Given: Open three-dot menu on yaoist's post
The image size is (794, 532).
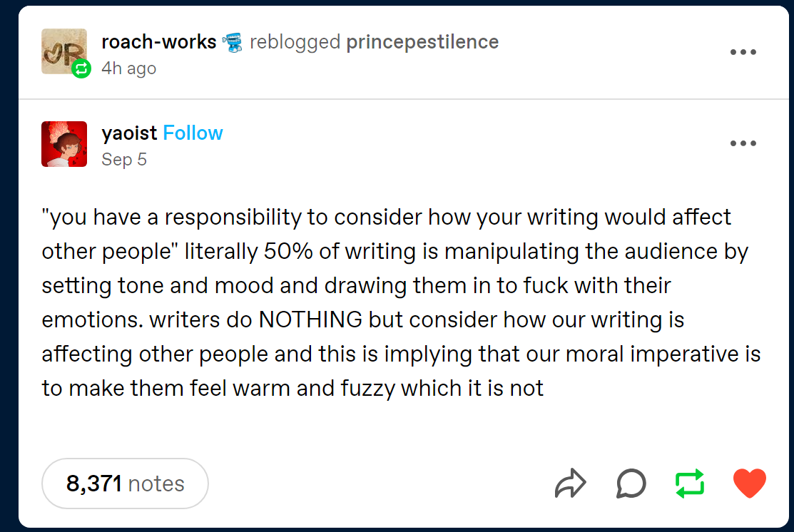Looking at the screenshot, I should (x=743, y=143).
